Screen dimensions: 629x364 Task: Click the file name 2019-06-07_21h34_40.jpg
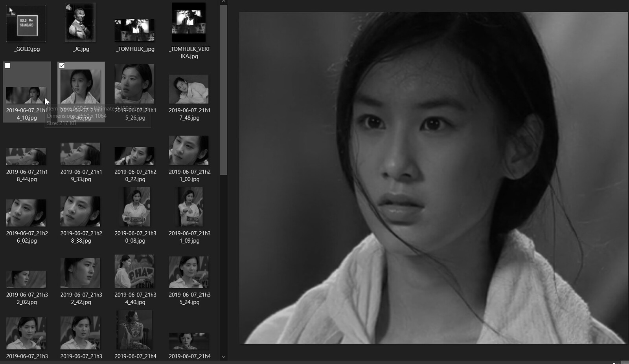(135, 298)
